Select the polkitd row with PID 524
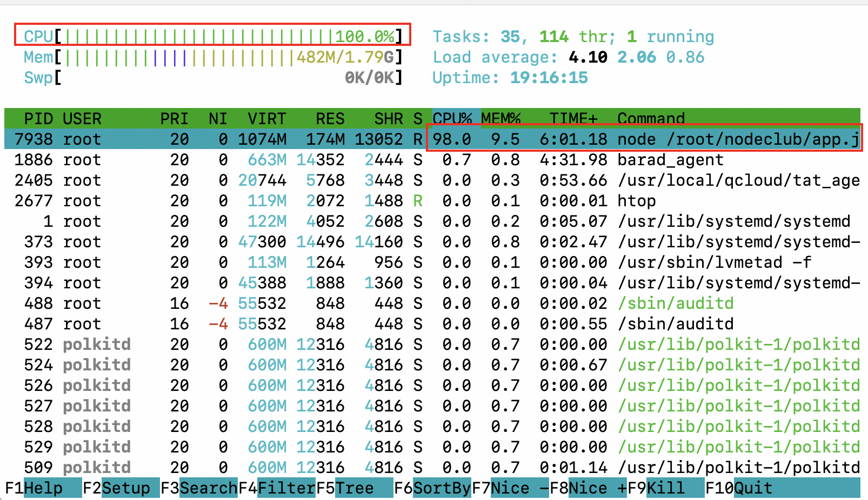This screenshot has width=868, height=500. pyautogui.click(x=432, y=364)
